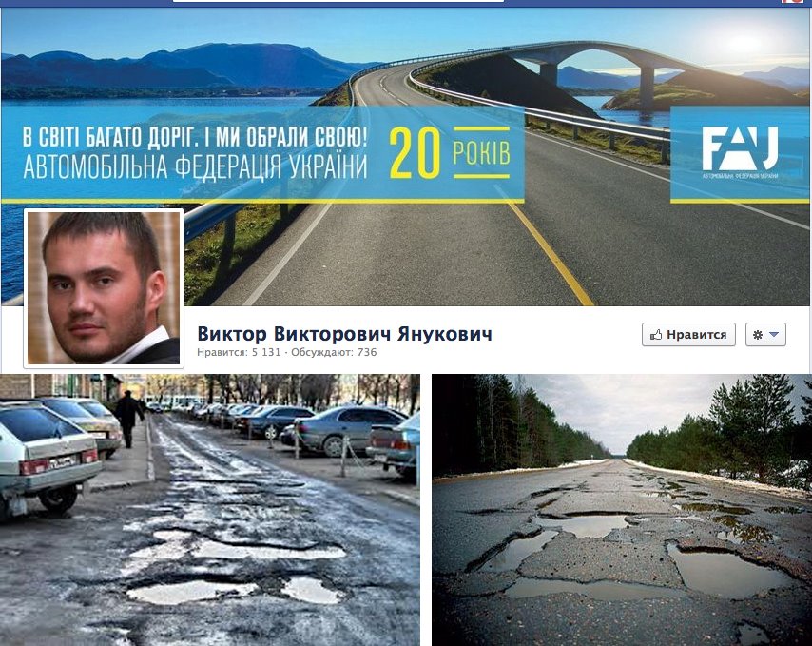Click the thumbs-up icon on Нравится button
The height and width of the screenshot is (646, 812).
click(656, 335)
